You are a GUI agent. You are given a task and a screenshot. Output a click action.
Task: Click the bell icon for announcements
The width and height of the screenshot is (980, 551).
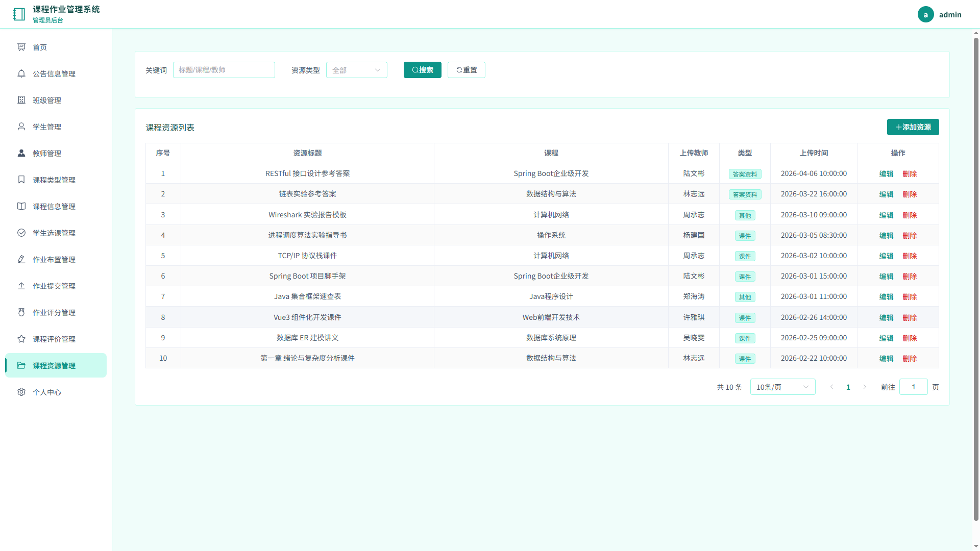pos(21,73)
